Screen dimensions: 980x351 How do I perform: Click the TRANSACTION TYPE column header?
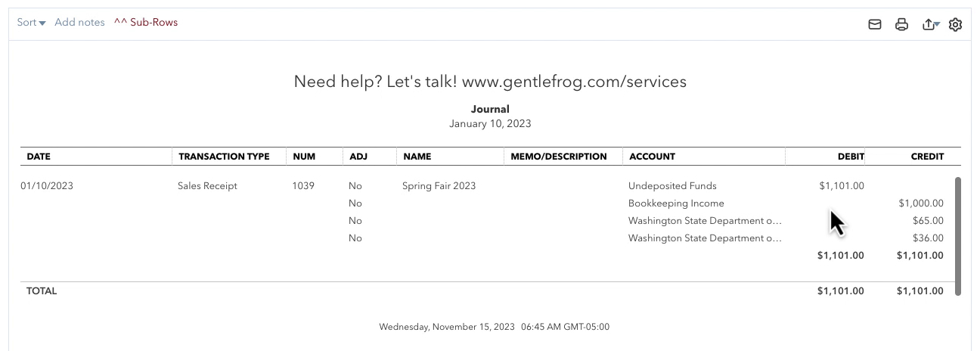pyautogui.click(x=224, y=157)
